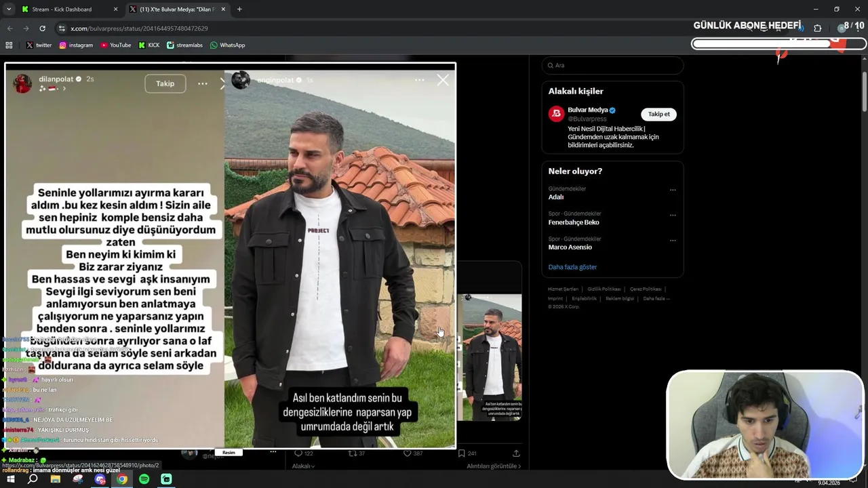Close the photo viewer with the X
Screen dimensions: 868x488
click(443, 80)
